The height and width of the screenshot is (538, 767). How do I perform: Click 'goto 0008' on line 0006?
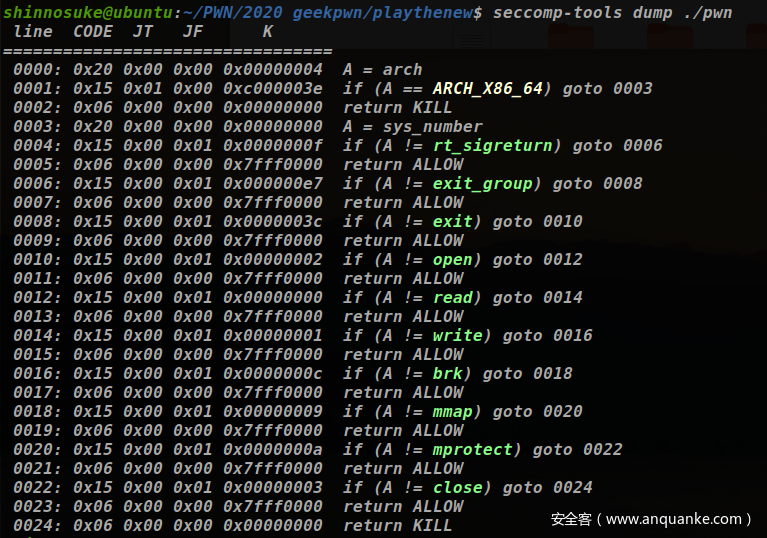coord(597,184)
